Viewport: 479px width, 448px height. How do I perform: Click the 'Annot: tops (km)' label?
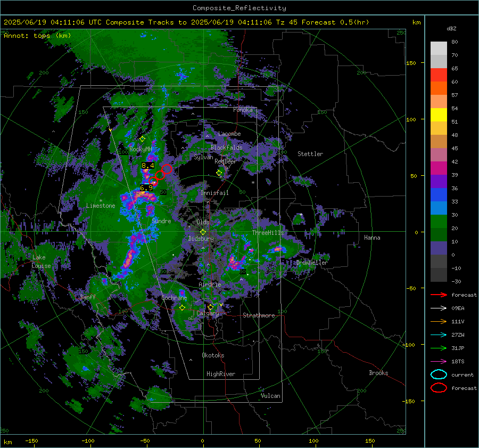coord(37,36)
